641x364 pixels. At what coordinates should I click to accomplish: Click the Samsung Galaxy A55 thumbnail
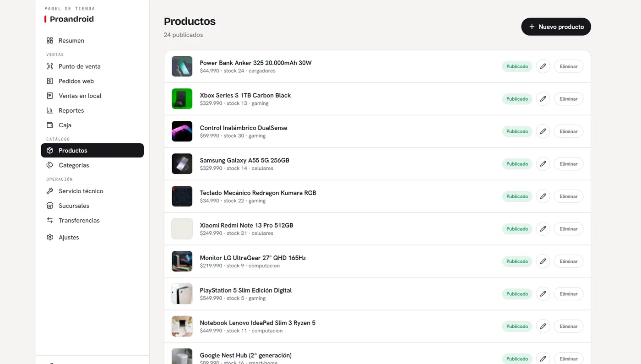(182, 164)
